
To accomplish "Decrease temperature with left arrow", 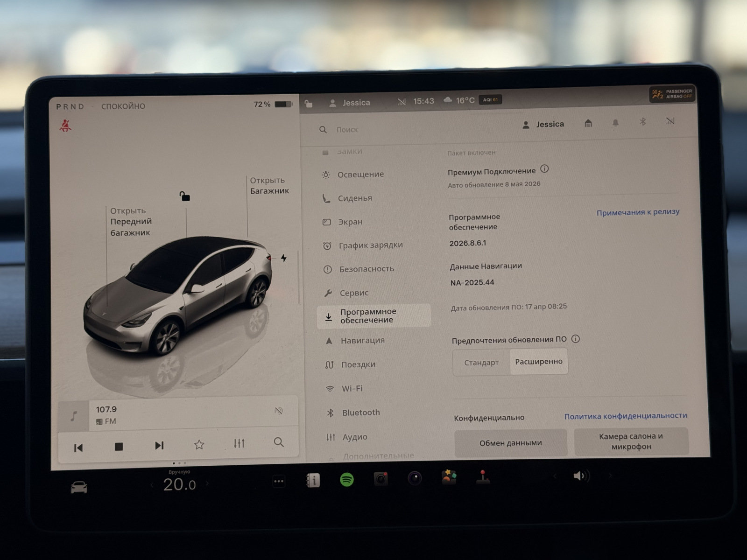I will click(152, 485).
